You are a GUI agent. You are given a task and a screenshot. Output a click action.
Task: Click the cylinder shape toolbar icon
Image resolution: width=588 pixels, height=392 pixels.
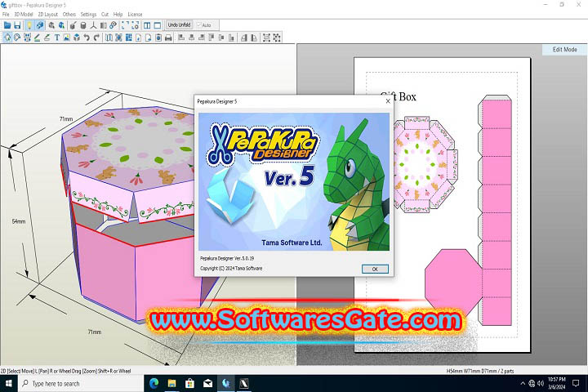click(x=83, y=25)
